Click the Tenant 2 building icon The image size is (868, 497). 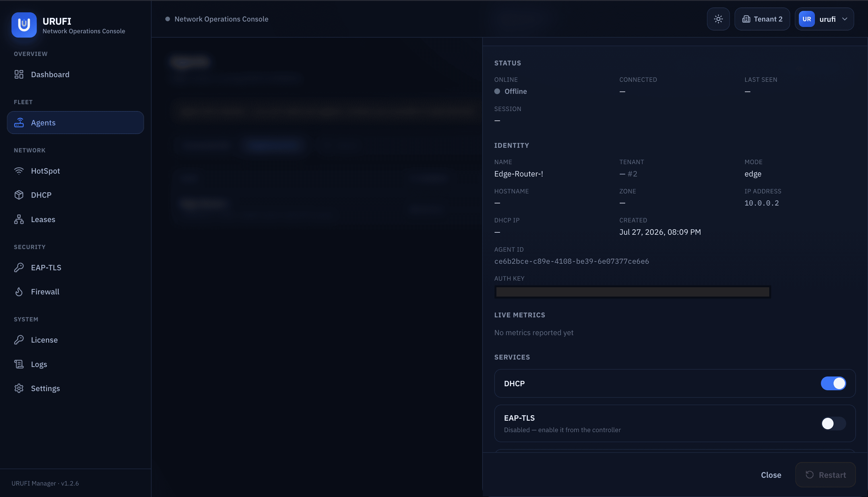coord(746,19)
